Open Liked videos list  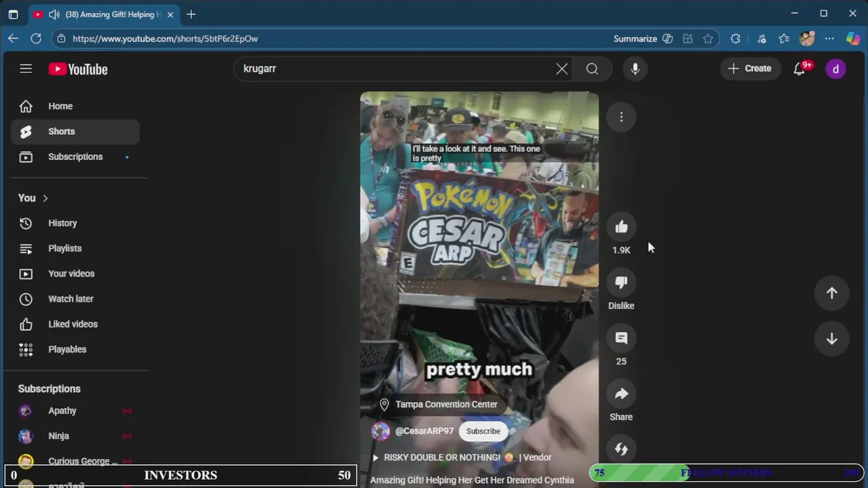(75, 324)
